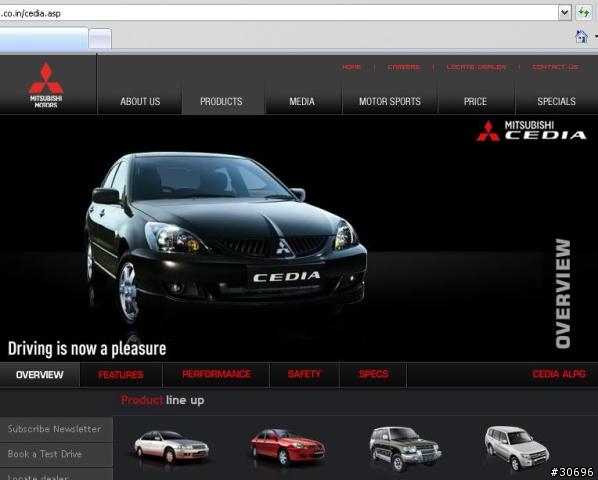Select the dark green SUV thumbnail

[x=405, y=449]
